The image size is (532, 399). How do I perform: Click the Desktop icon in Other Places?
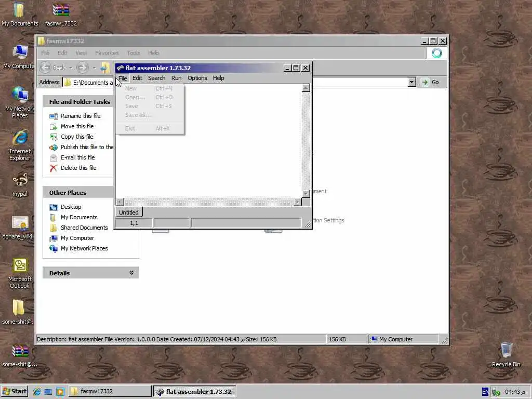click(x=54, y=207)
